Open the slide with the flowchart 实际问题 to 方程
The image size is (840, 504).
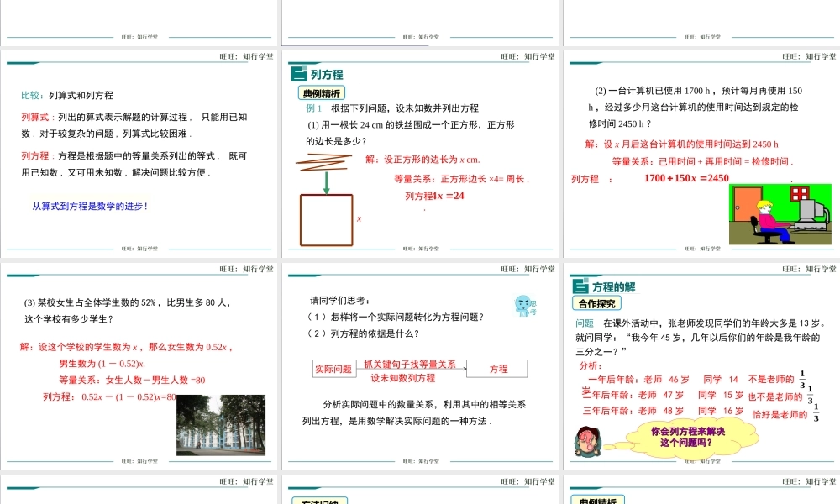(x=421, y=366)
